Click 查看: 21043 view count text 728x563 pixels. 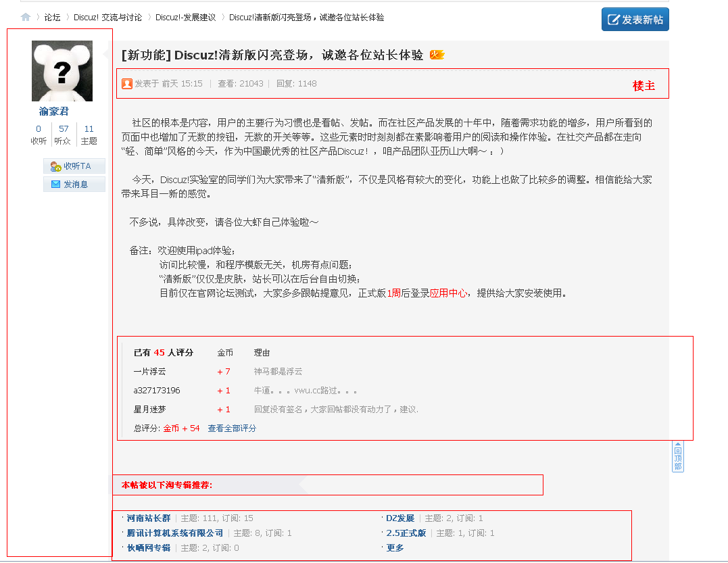(241, 84)
